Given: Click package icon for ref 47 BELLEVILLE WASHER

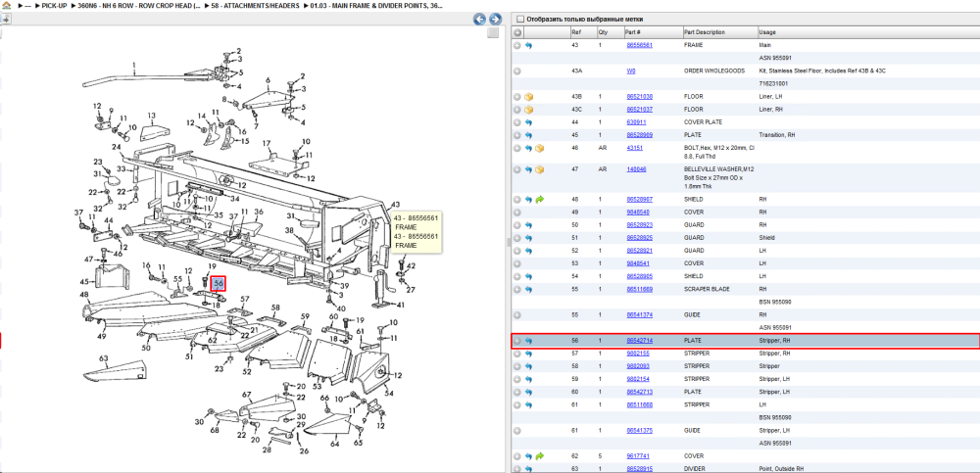Looking at the screenshot, I should (x=539, y=169).
